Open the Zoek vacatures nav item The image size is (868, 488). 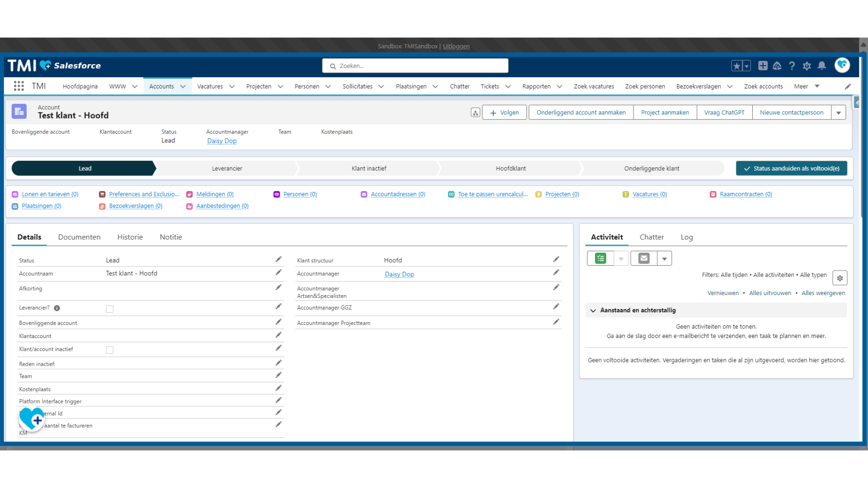pos(594,86)
